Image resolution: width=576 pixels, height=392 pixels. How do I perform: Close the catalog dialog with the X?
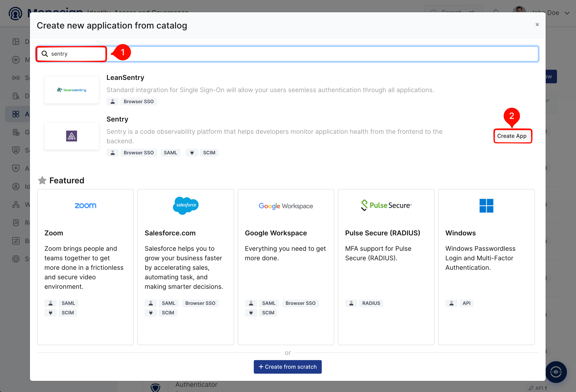coord(537,24)
